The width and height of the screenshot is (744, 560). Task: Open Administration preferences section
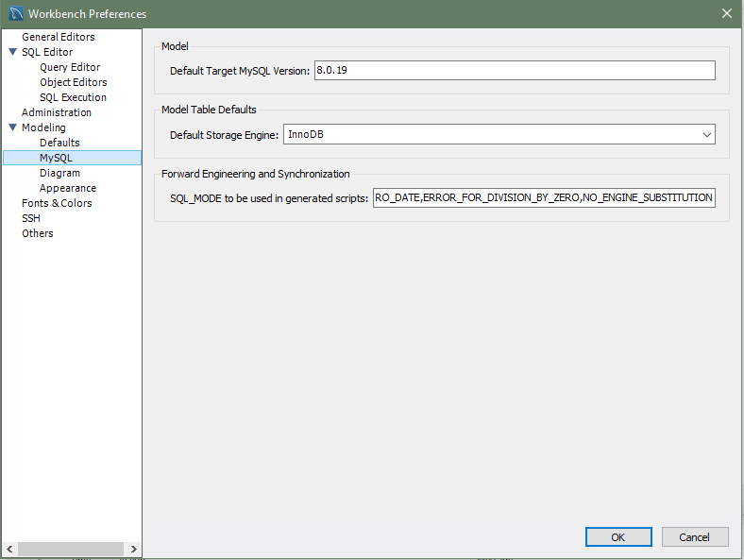click(x=57, y=112)
